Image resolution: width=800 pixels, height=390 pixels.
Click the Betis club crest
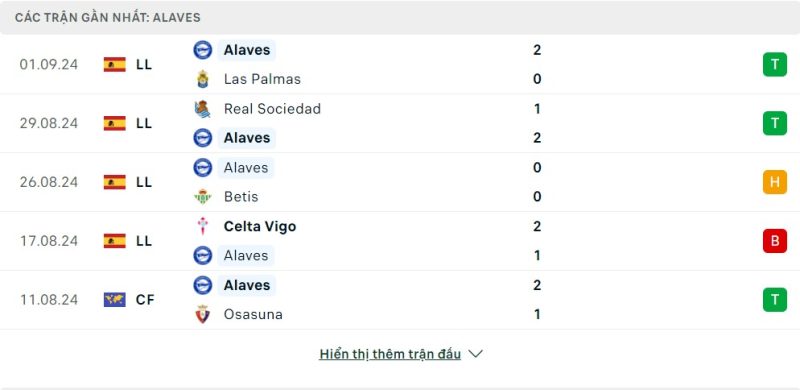pos(203,197)
